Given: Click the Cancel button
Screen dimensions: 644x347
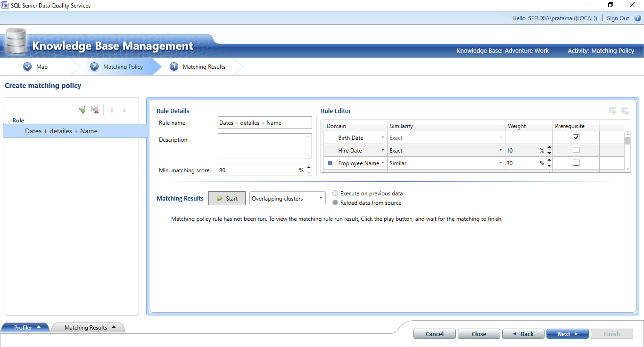Looking at the screenshot, I should pos(435,334).
